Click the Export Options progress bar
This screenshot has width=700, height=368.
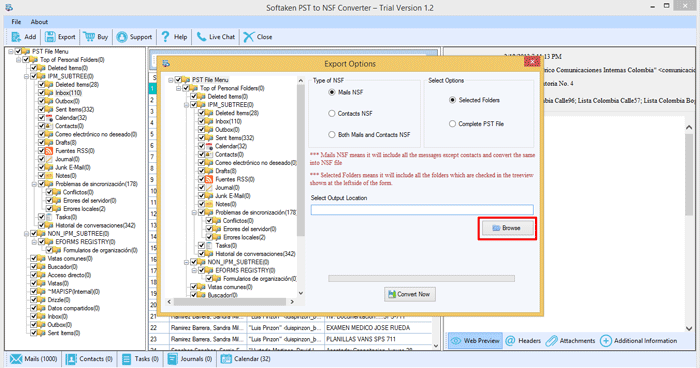tap(421, 279)
